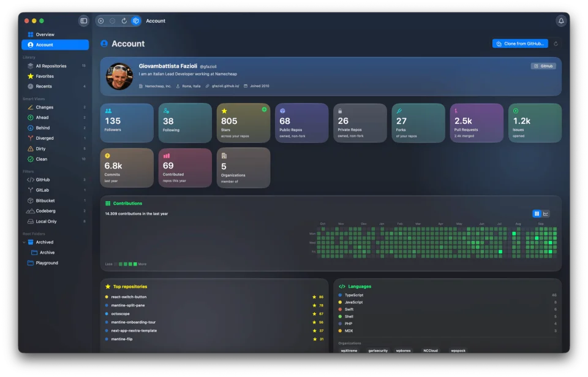Image resolution: width=588 pixels, height=377 pixels.
Task: Open Overview in the sidebar
Action: tap(55, 34)
